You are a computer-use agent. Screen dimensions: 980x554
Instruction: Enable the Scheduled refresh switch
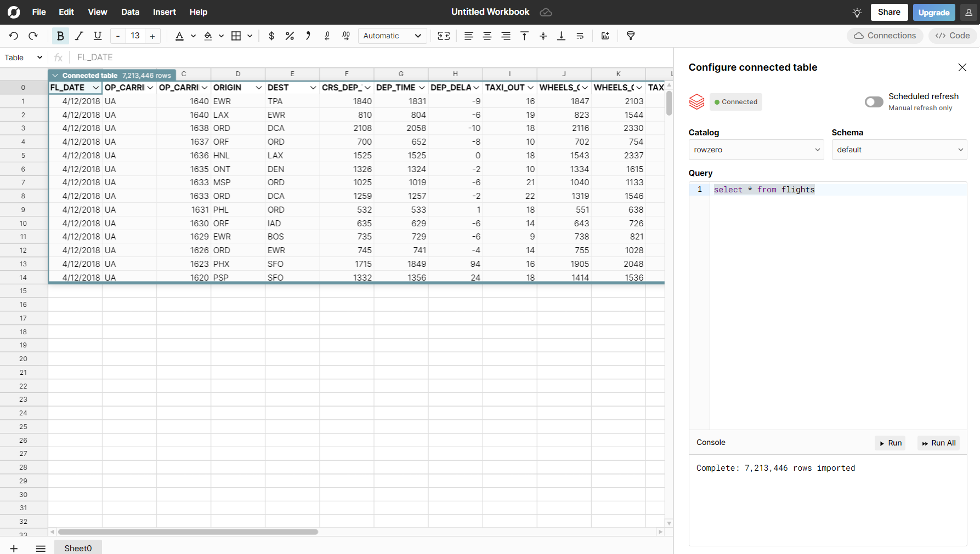(874, 102)
